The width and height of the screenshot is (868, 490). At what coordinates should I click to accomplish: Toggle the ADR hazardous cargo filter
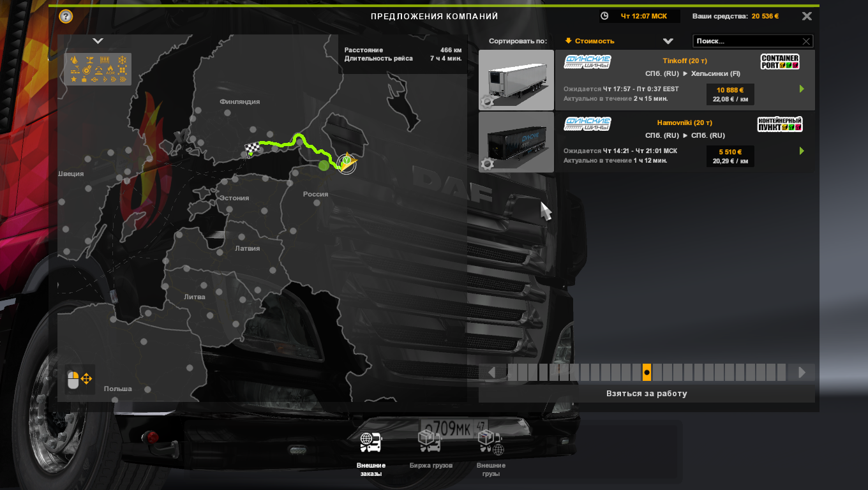pyautogui.click(x=110, y=70)
